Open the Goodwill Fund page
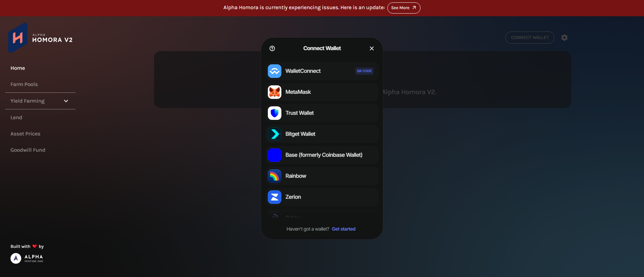 pyautogui.click(x=28, y=150)
